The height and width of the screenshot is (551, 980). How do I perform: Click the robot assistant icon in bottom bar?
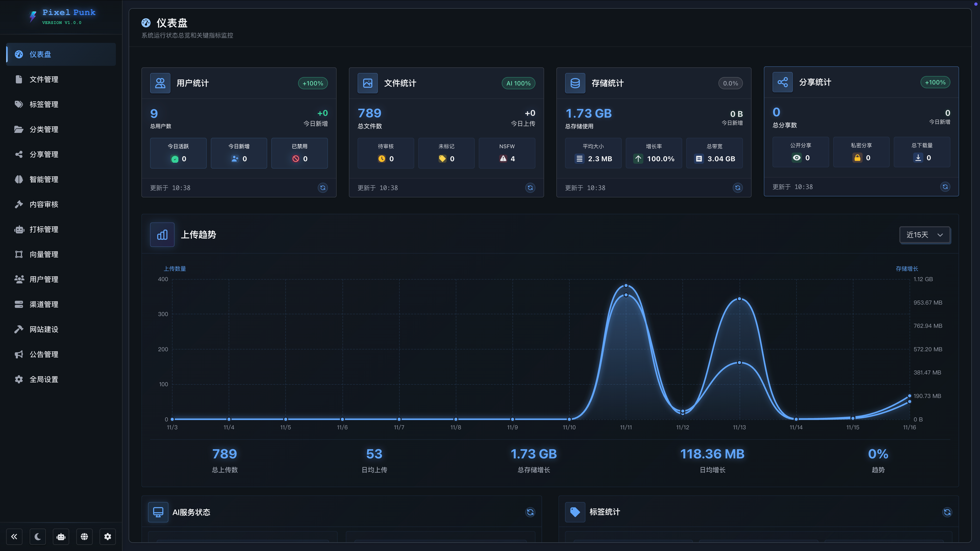[61, 536]
